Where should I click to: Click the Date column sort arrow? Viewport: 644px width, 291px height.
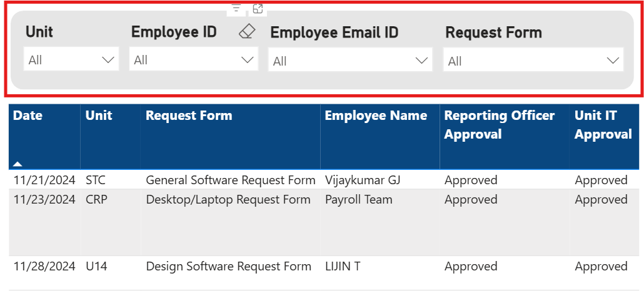pyautogui.click(x=18, y=164)
